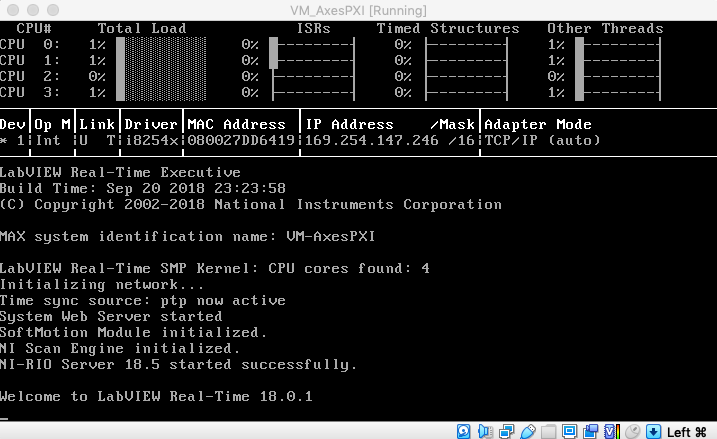Click the LabVIEW Real-Time Executive line
The height and width of the screenshot is (439, 717).
120,172
